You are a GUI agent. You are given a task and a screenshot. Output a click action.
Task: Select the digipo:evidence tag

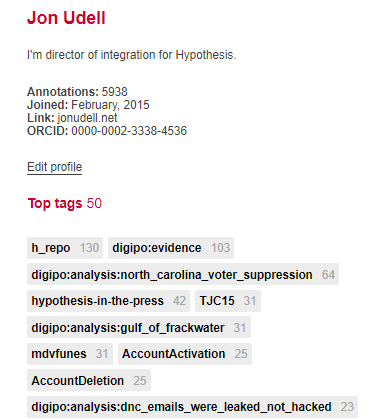pyautogui.click(x=171, y=248)
